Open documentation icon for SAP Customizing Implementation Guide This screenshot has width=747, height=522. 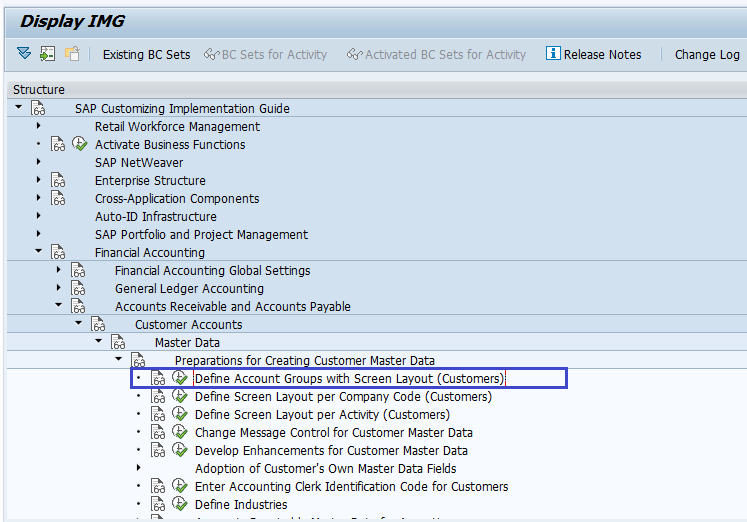click(38, 108)
